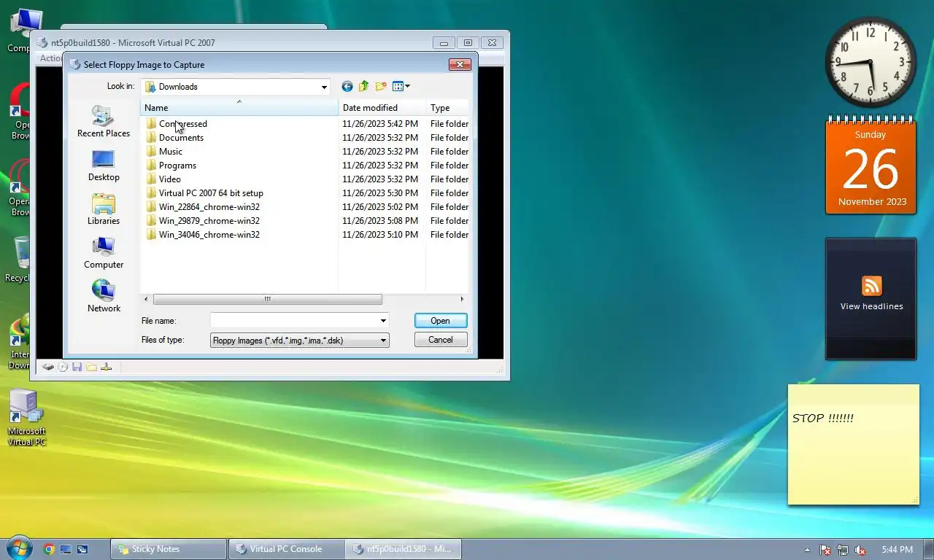Go back with the blue arrow icon
The width and height of the screenshot is (934, 560).
347,87
